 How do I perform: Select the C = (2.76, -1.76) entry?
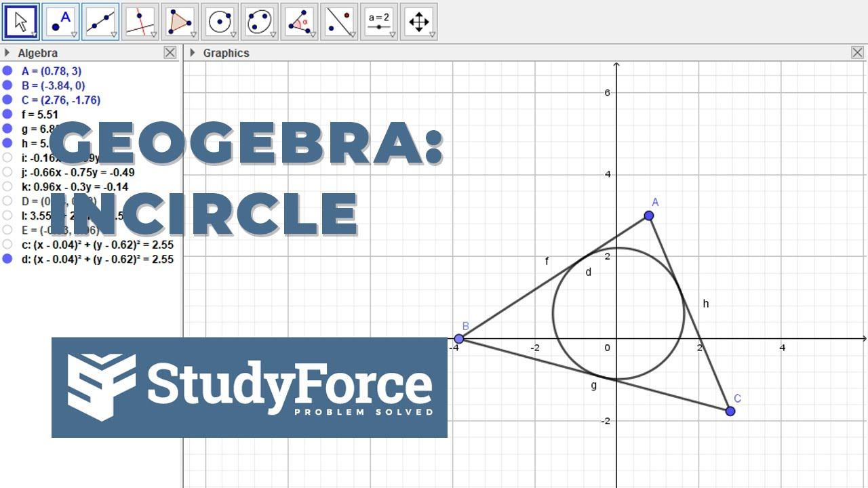point(61,100)
